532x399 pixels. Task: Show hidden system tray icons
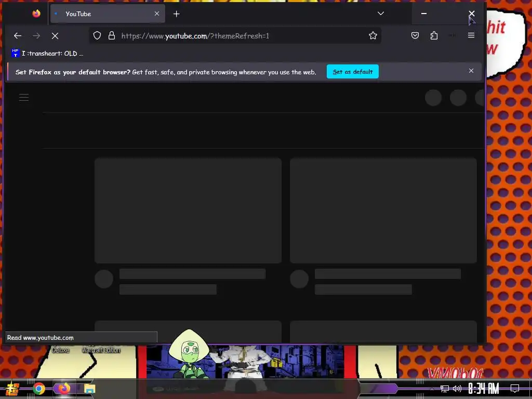tap(432, 389)
